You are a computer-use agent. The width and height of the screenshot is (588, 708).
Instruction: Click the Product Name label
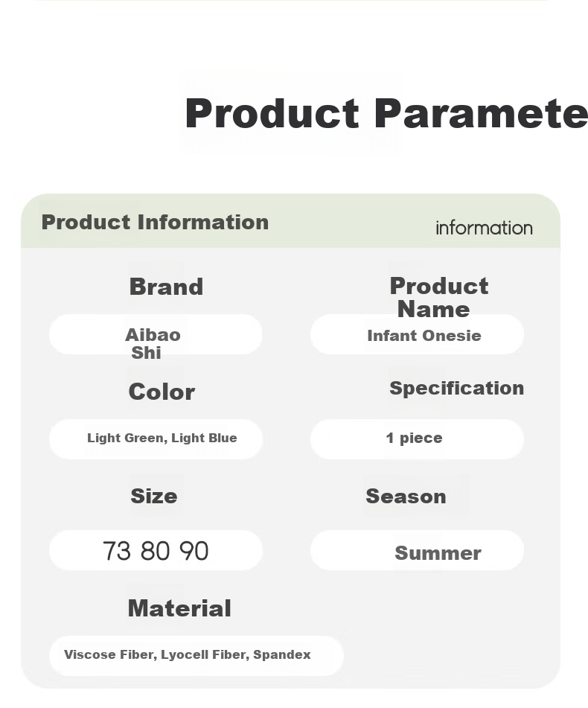[x=438, y=298]
